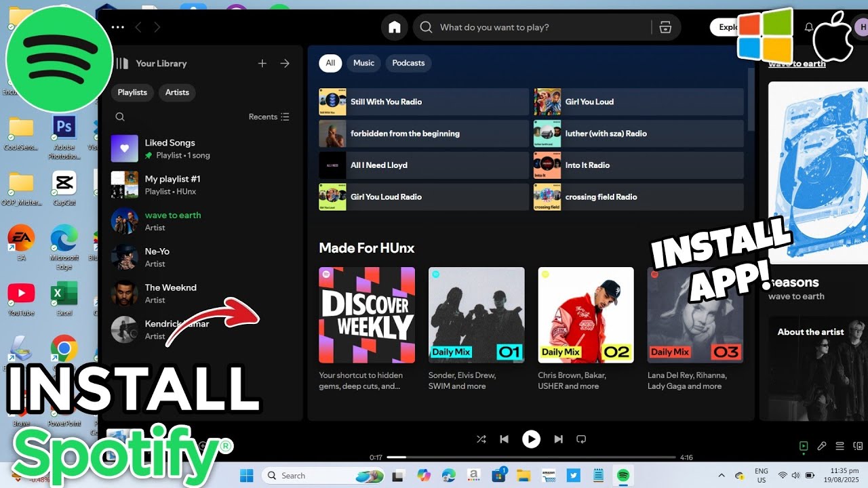Open All I Need Lloyd shortcut
868x488 pixels.
pos(424,165)
